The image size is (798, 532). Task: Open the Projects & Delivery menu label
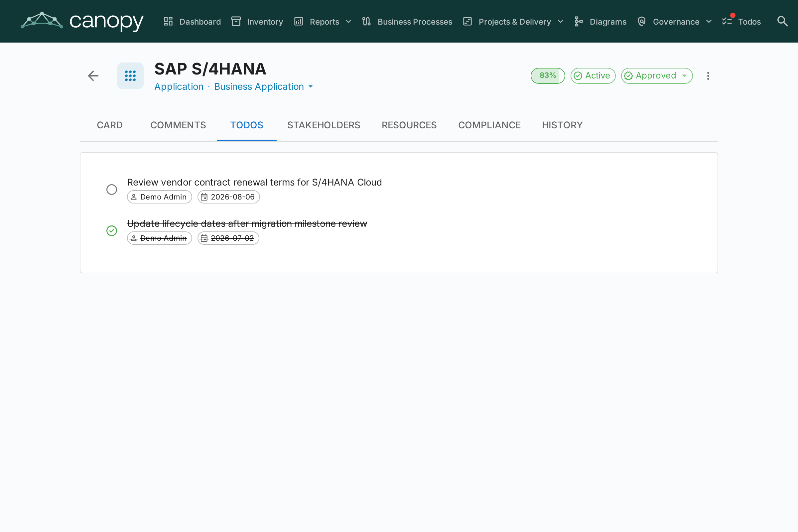click(x=515, y=22)
